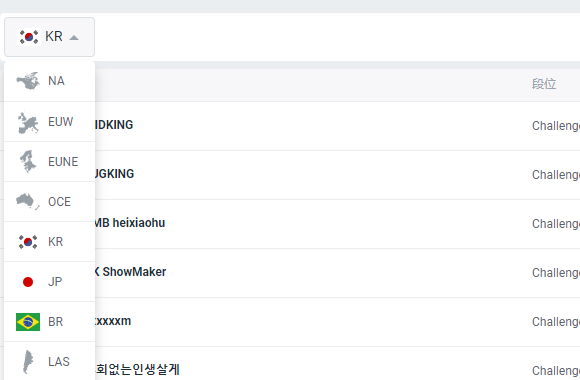This screenshot has height=380, width=580.
Task: Choose EUW in the region menu
Action: (x=50, y=122)
